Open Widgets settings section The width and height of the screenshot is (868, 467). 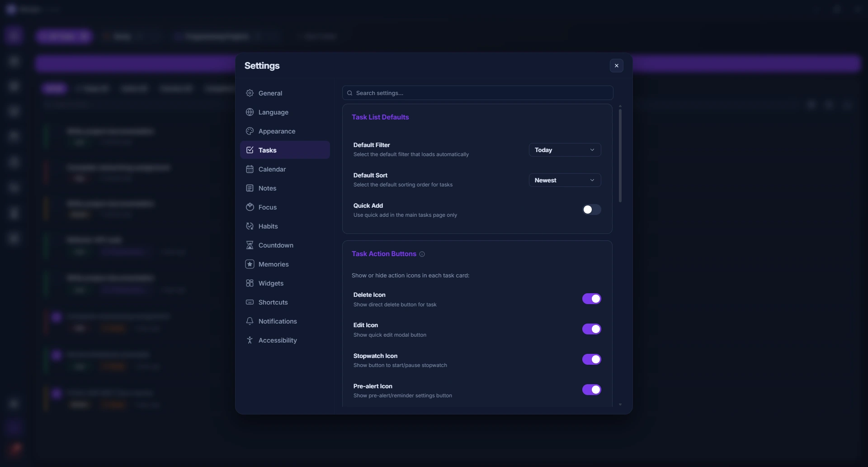285,283
